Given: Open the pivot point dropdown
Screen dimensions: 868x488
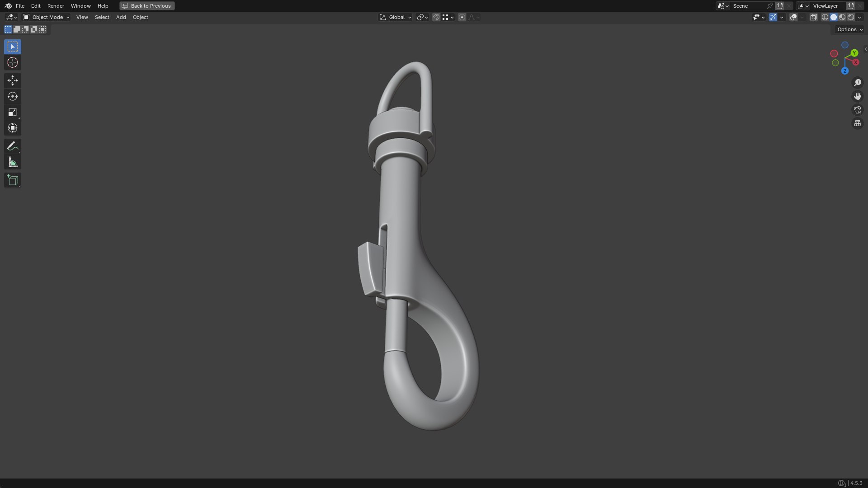Looking at the screenshot, I should point(422,17).
